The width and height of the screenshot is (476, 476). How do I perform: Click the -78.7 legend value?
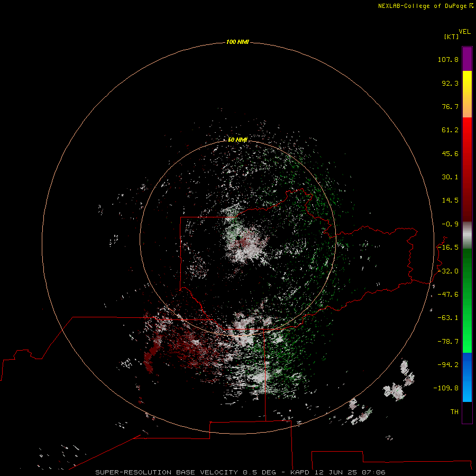pos(448,342)
